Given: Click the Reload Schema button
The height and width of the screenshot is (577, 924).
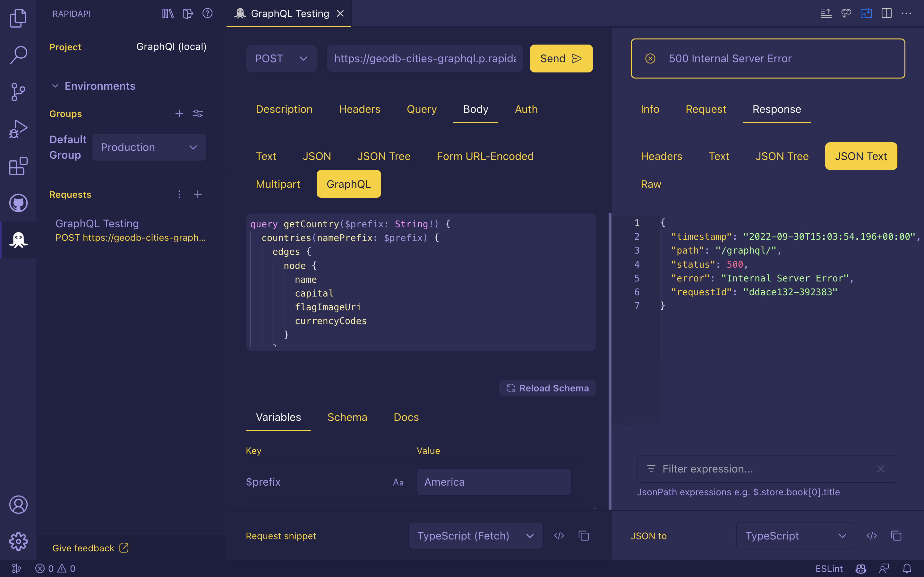Looking at the screenshot, I should tap(547, 388).
